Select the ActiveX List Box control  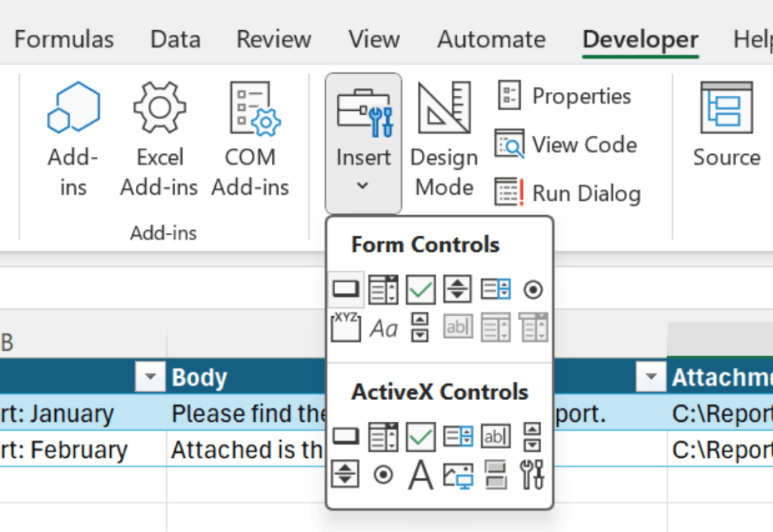pyautogui.click(x=458, y=436)
